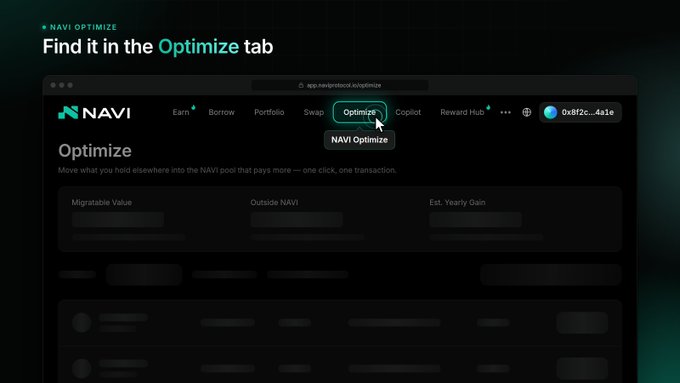Select the Optimize tab
The image size is (680, 383).
click(360, 112)
